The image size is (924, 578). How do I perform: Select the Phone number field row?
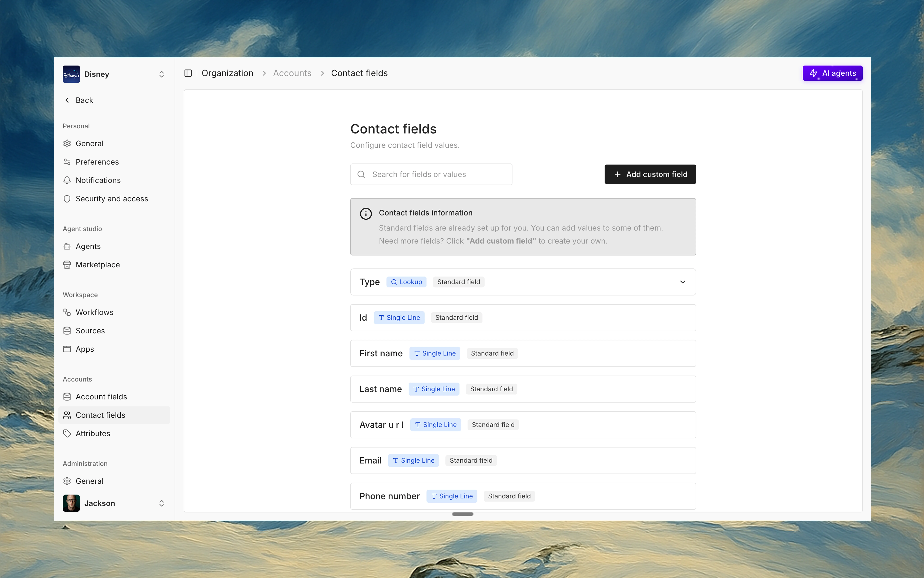click(523, 496)
